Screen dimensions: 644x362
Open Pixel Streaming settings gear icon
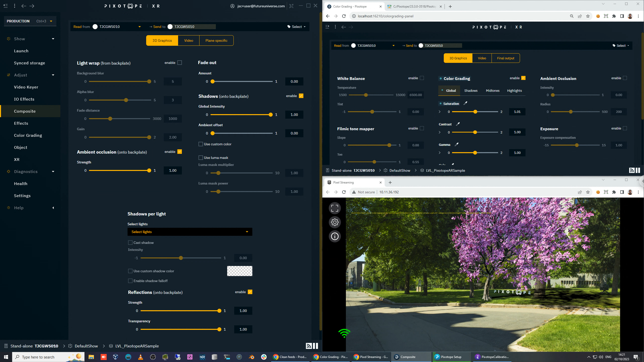pos(335,222)
